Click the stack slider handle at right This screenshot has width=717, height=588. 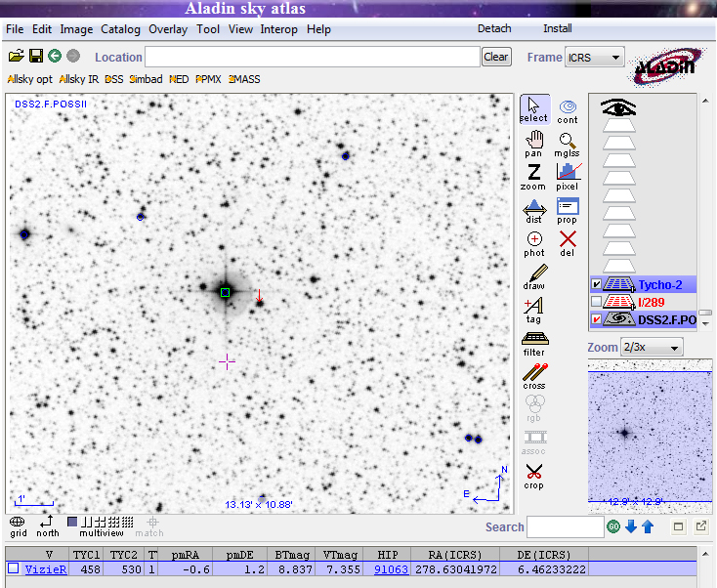tap(705, 313)
